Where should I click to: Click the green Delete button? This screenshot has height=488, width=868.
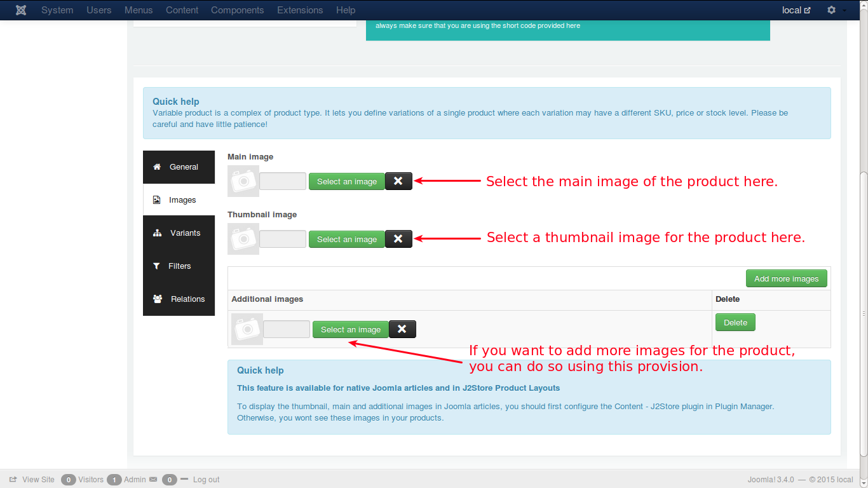tap(735, 322)
